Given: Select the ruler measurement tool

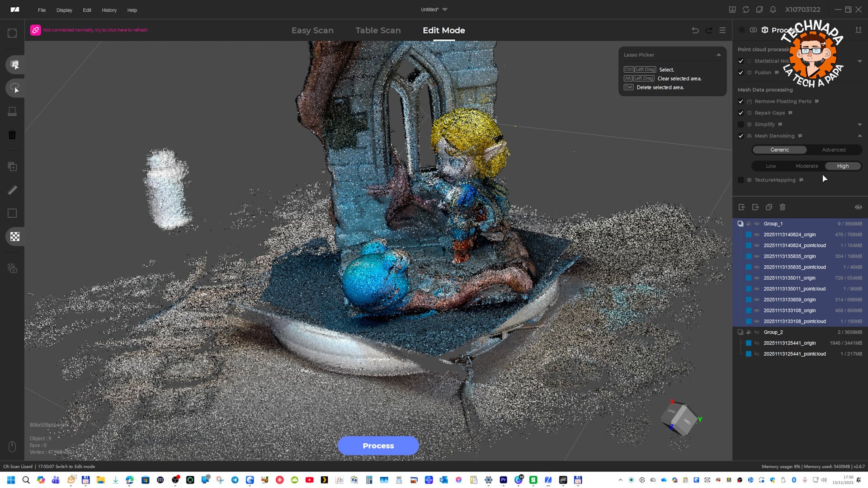Looking at the screenshot, I should click(12, 190).
